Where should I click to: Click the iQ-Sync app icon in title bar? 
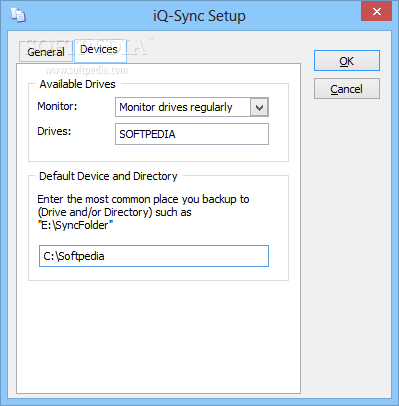point(18,15)
